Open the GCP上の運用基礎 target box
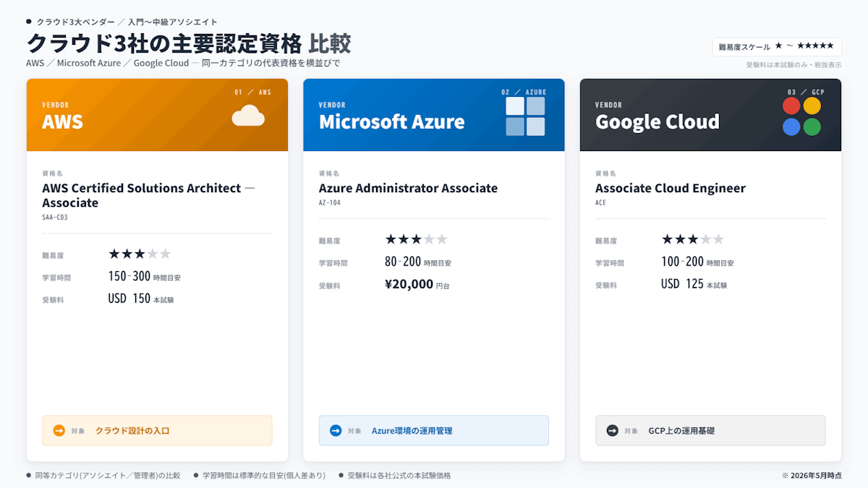The image size is (868, 488). tap(710, 430)
